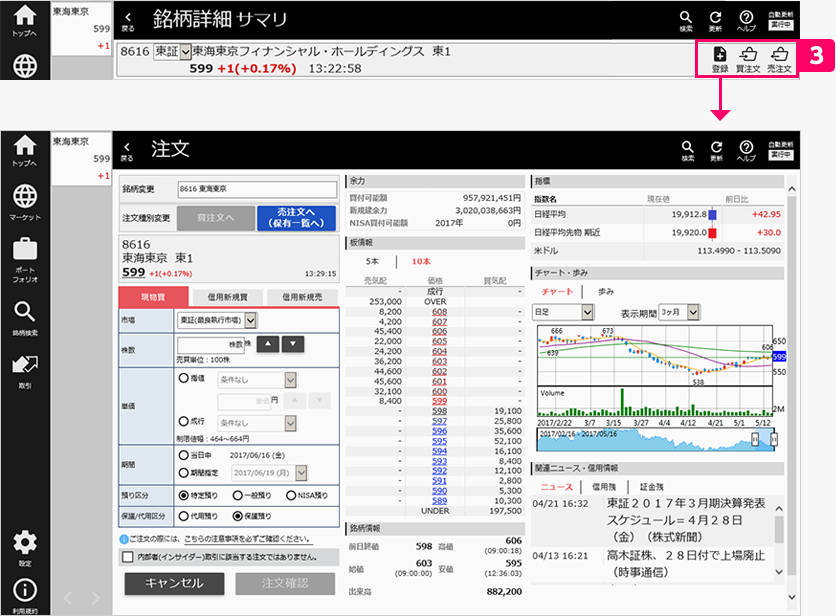Open 利用規約 info icon in sidebar

25,596
